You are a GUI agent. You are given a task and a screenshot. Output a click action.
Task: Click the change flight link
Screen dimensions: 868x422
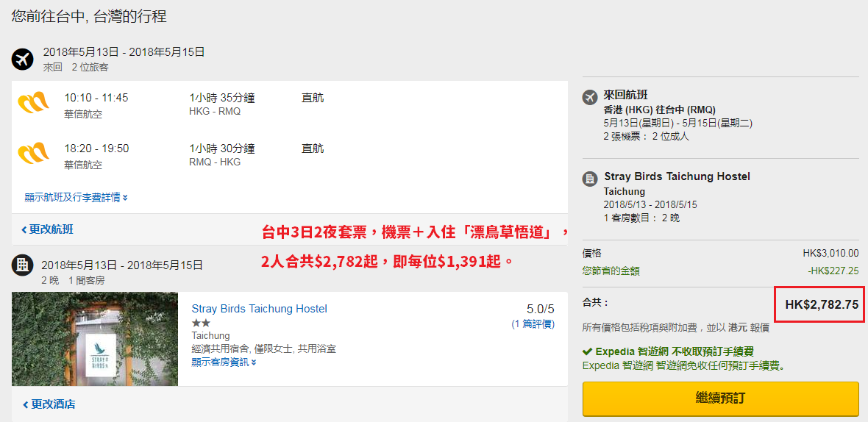point(48,229)
